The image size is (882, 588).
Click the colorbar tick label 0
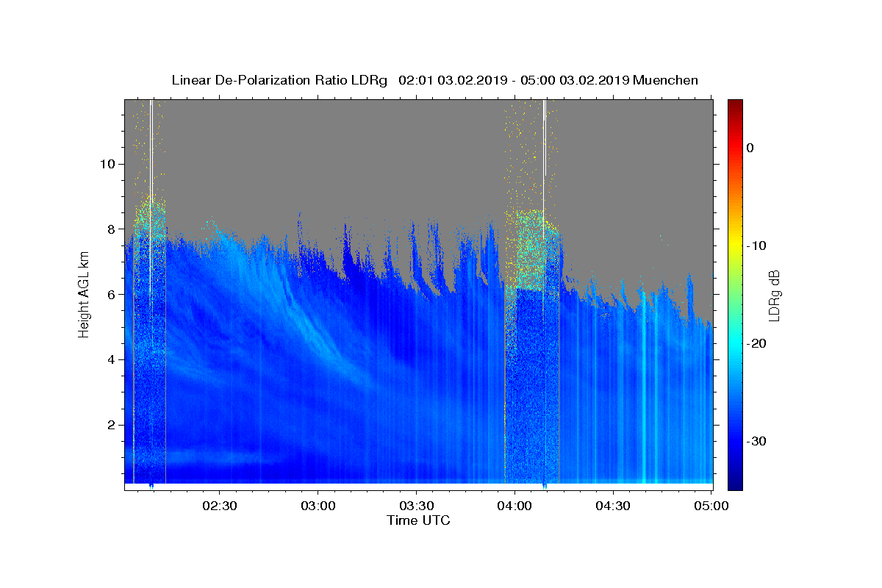click(x=750, y=148)
